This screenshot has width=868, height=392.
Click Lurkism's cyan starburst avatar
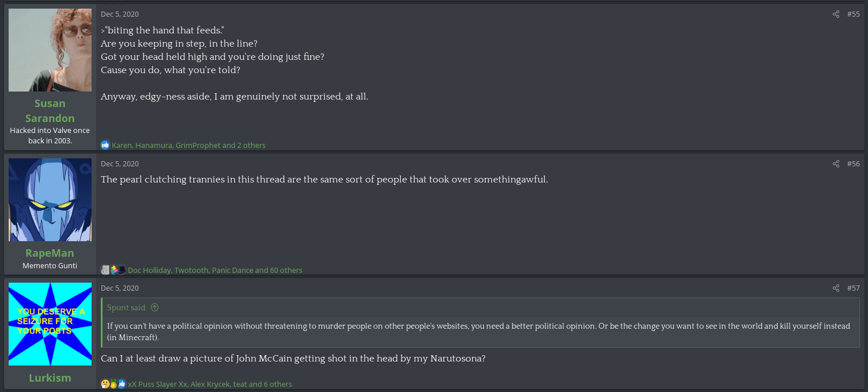pyautogui.click(x=50, y=324)
